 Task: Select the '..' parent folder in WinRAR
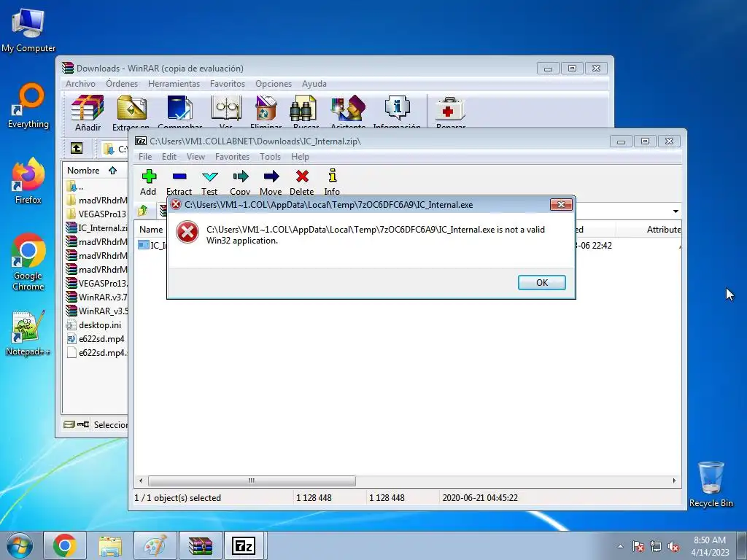[x=75, y=186]
